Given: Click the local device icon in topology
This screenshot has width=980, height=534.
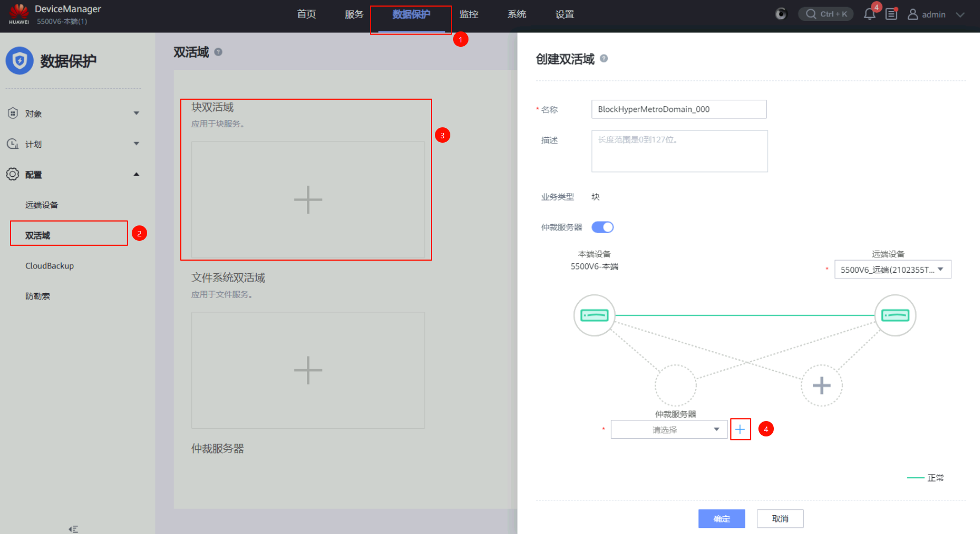Looking at the screenshot, I should click(x=594, y=315).
